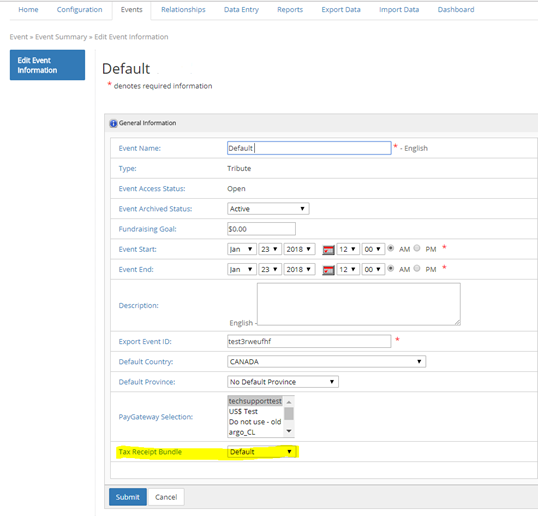Click the General Information info icon
This screenshot has width=538, height=516.
[x=113, y=123]
